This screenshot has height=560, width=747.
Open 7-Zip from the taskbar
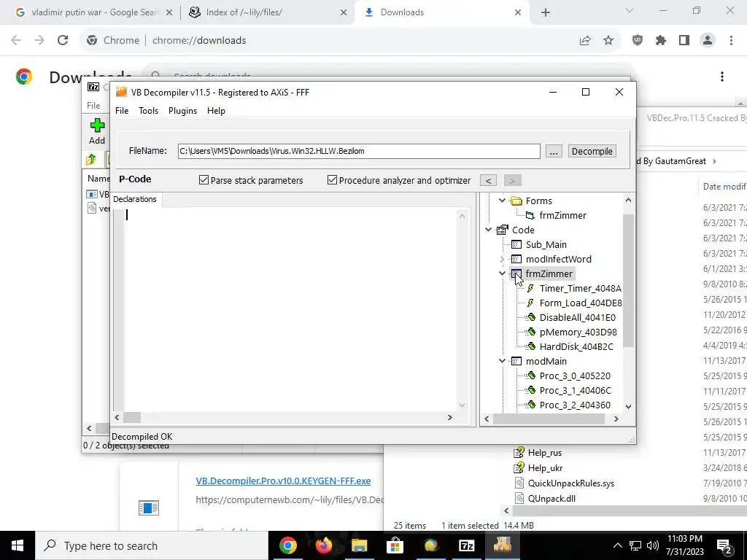tap(466, 545)
